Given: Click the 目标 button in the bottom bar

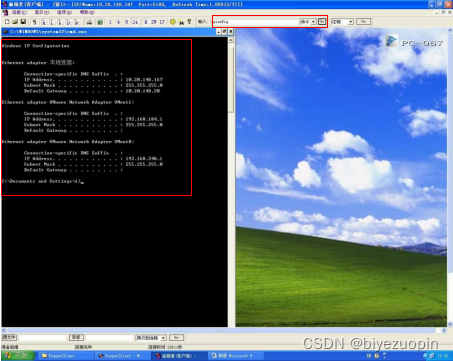Looking at the screenshot, I should point(76,337).
